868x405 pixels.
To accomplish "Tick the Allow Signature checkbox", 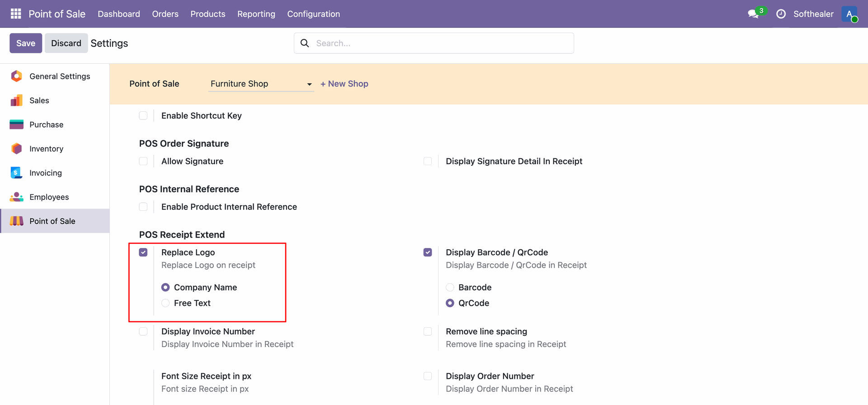I will pos(143,161).
